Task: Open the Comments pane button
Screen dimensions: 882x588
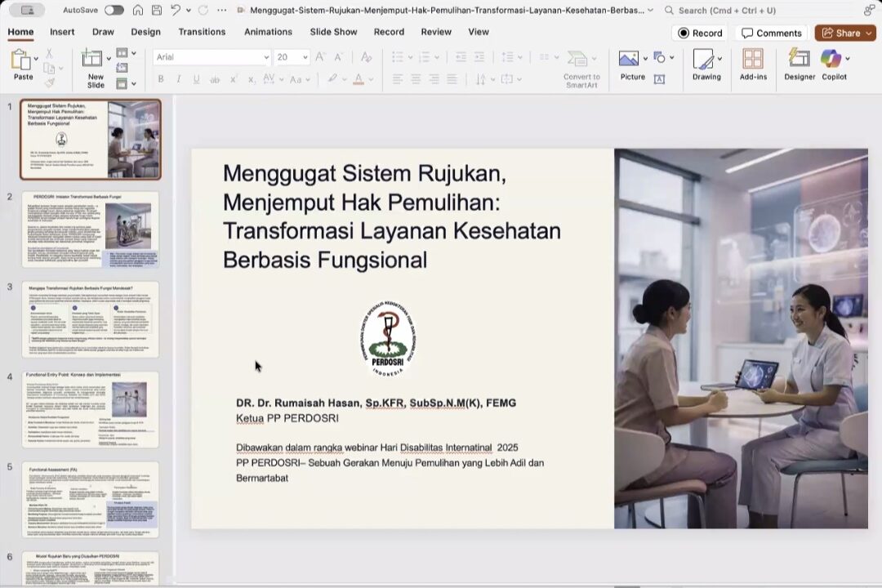Action: [x=771, y=33]
